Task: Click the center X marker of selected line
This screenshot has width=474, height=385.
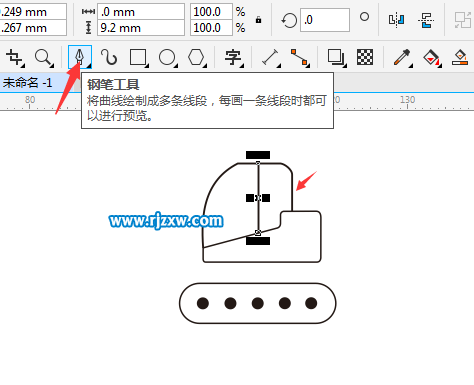Action: coord(258,198)
